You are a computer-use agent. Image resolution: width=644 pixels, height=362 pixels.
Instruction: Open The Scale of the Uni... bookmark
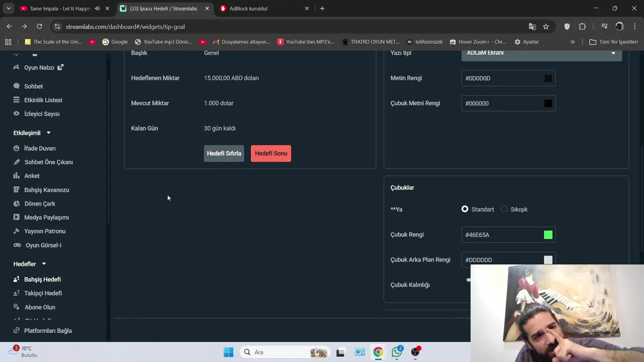(53, 42)
